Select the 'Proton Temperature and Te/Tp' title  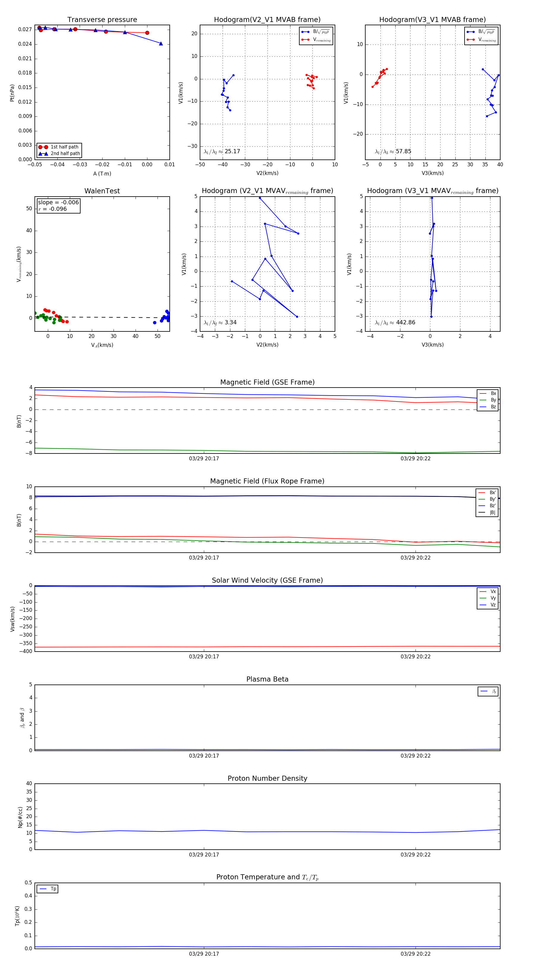[x=267, y=877]
